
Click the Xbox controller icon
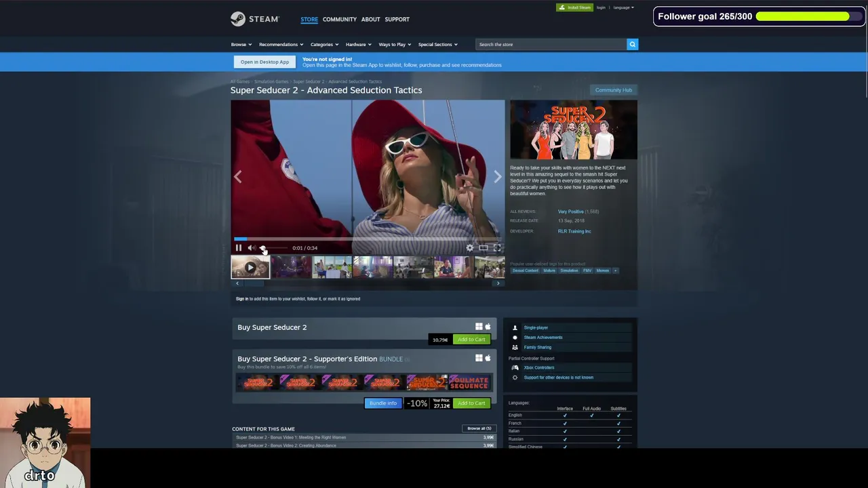point(515,367)
